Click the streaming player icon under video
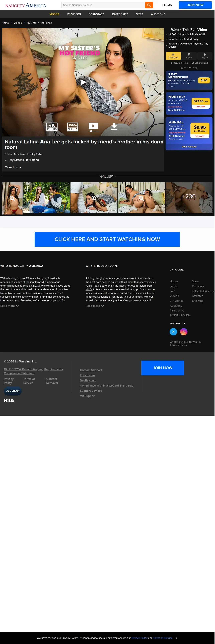This screenshot has height=644, width=215. 94,127
